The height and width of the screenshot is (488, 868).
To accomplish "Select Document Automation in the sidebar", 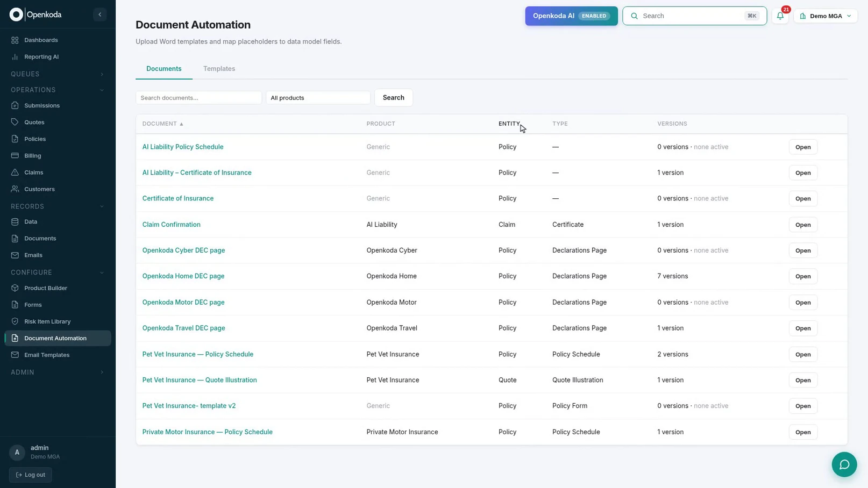I will tap(58, 338).
